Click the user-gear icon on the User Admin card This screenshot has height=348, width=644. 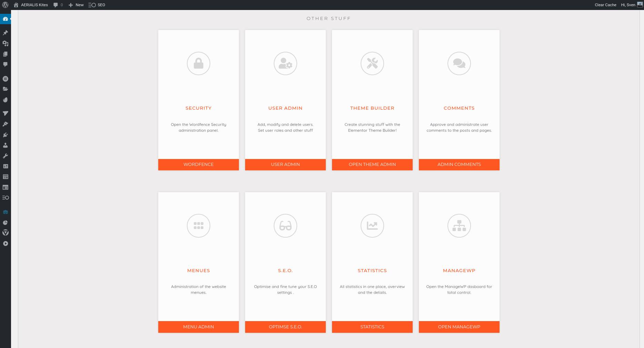coord(285,63)
